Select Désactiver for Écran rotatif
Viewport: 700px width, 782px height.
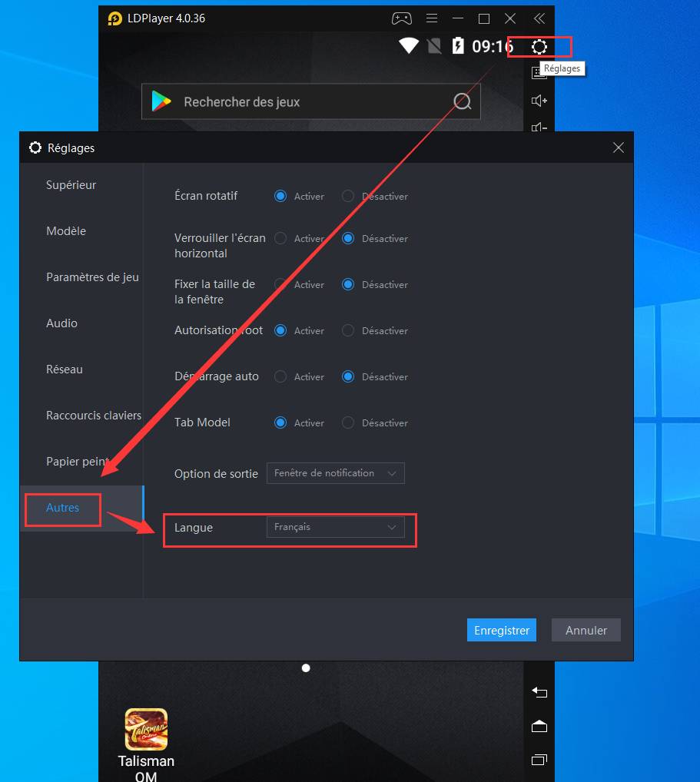click(x=348, y=196)
